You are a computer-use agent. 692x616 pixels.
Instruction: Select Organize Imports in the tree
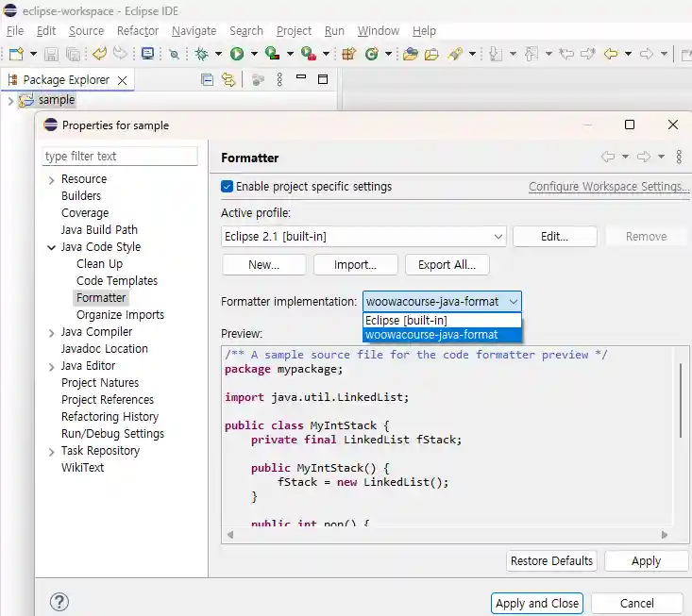coord(120,315)
